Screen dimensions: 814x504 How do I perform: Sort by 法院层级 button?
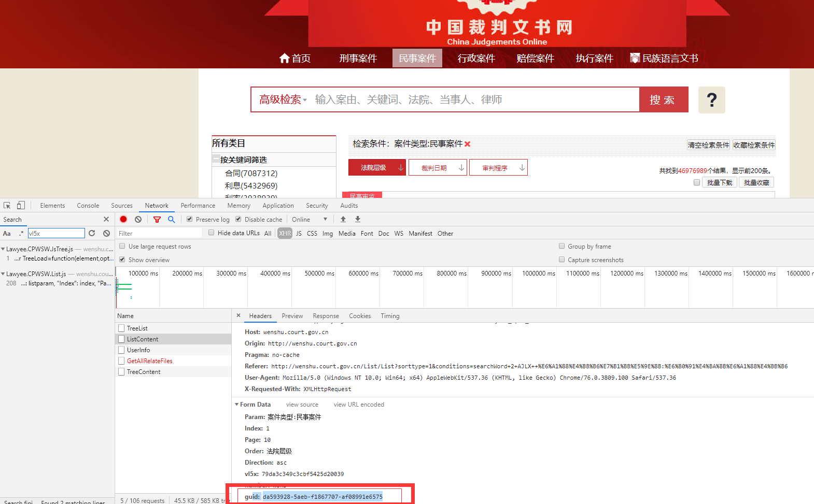tap(377, 167)
